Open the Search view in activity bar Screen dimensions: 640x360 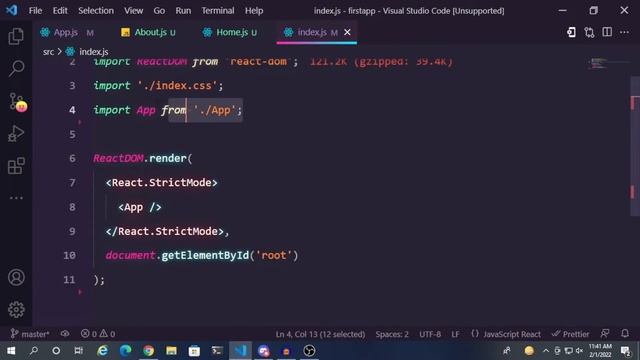click(16, 68)
